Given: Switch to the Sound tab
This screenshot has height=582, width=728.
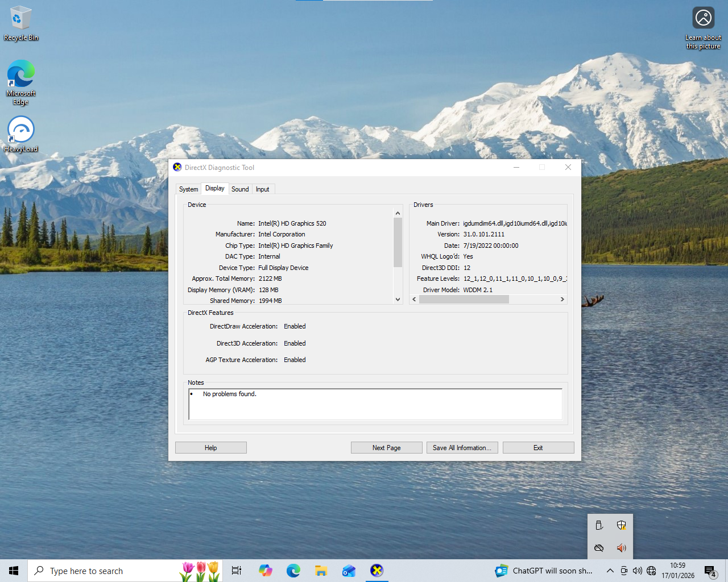Looking at the screenshot, I should click(x=240, y=188).
